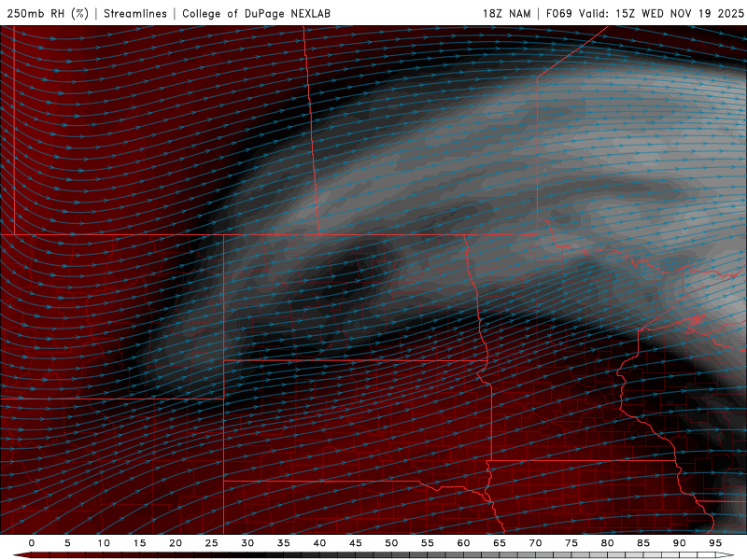Click the '75' colorbar label
The width and height of the screenshot is (747, 560).
tap(571, 543)
